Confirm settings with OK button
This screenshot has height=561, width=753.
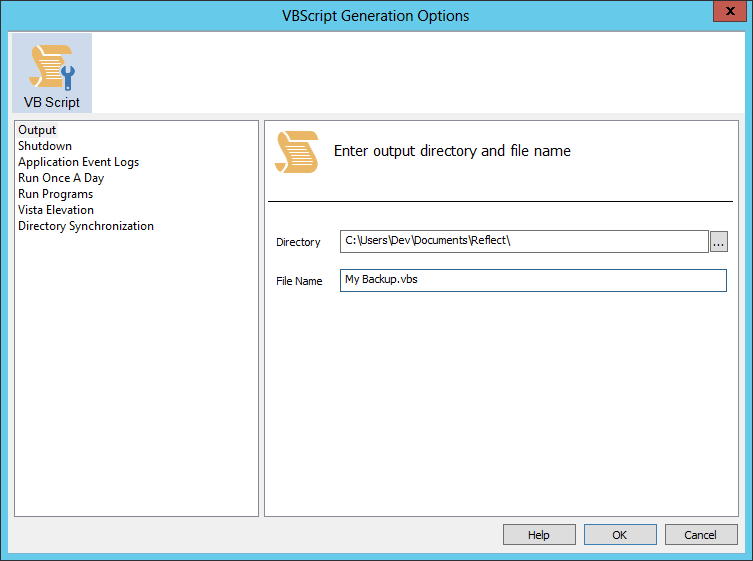(620, 535)
